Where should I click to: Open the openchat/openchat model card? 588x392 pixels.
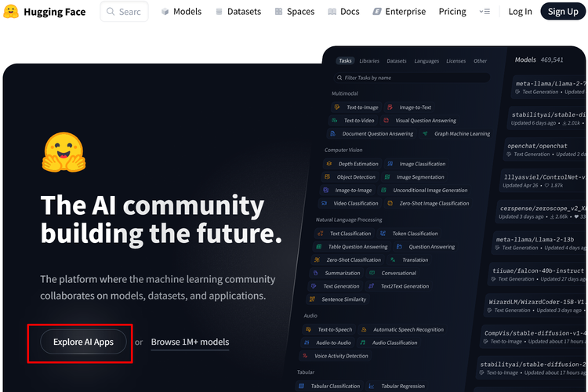pyautogui.click(x=545, y=149)
